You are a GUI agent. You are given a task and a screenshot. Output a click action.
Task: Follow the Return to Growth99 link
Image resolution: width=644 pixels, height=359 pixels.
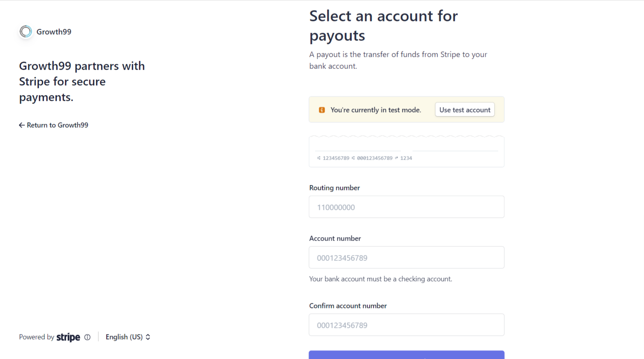coord(57,125)
